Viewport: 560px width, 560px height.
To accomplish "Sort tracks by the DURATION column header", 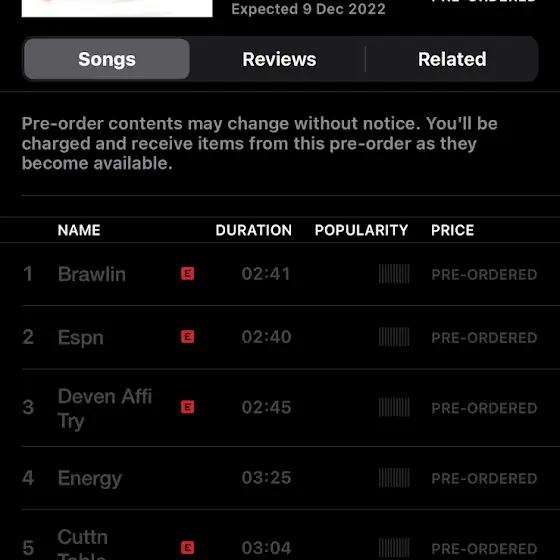I will pos(254,230).
